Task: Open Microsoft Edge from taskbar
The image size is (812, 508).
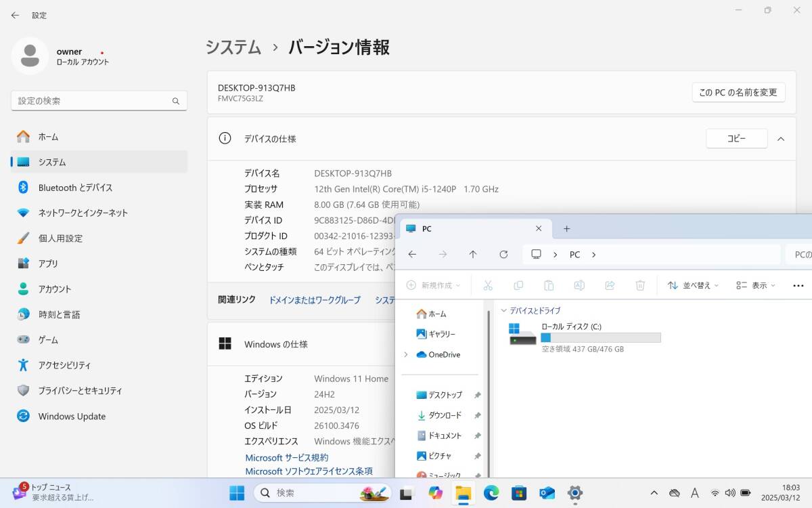Action: click(491, 492)
